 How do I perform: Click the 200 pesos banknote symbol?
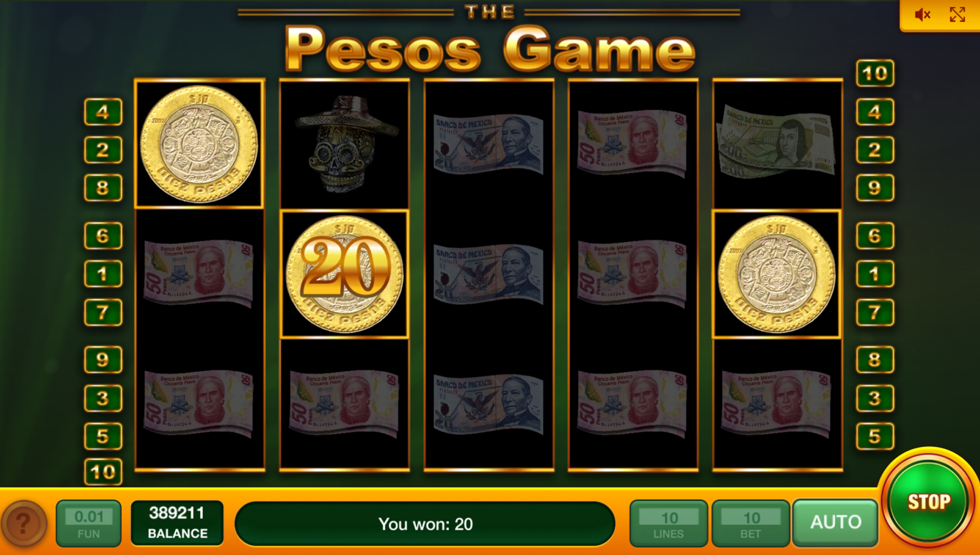point(777,142)
